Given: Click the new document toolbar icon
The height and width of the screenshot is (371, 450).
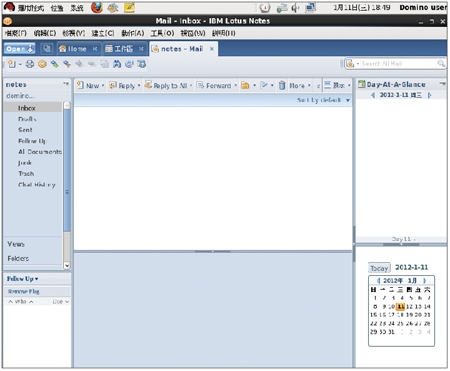Looking at the screenshot, I should (x=12, y=64).
